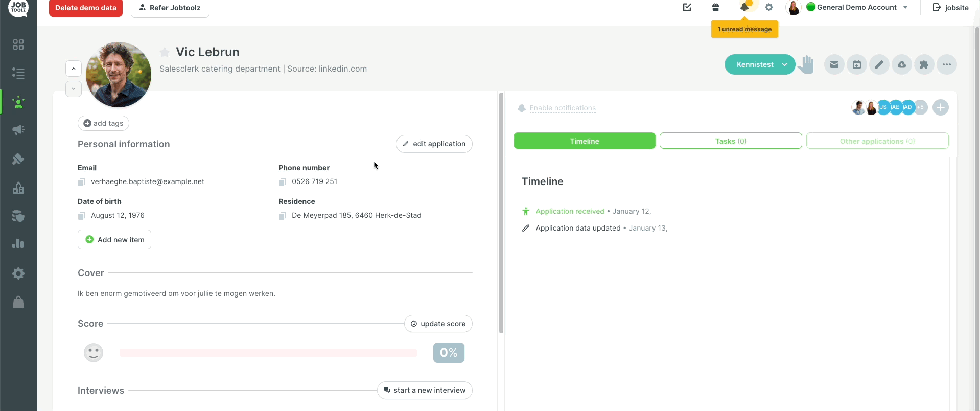This screenshot has width=980, height=411.
Task: Click the gift icon in top bar
Action: [x=715, y=7]
